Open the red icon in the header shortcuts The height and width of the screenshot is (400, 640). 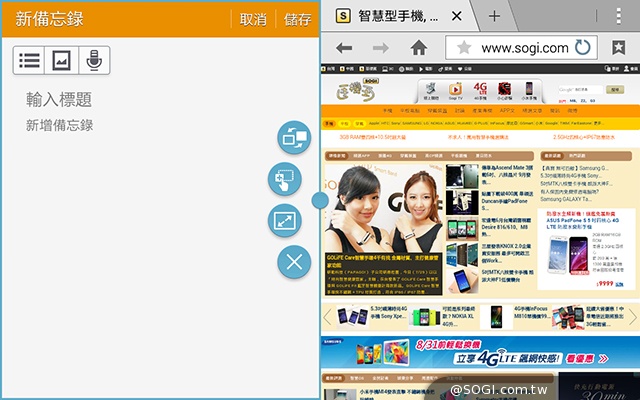504,91
